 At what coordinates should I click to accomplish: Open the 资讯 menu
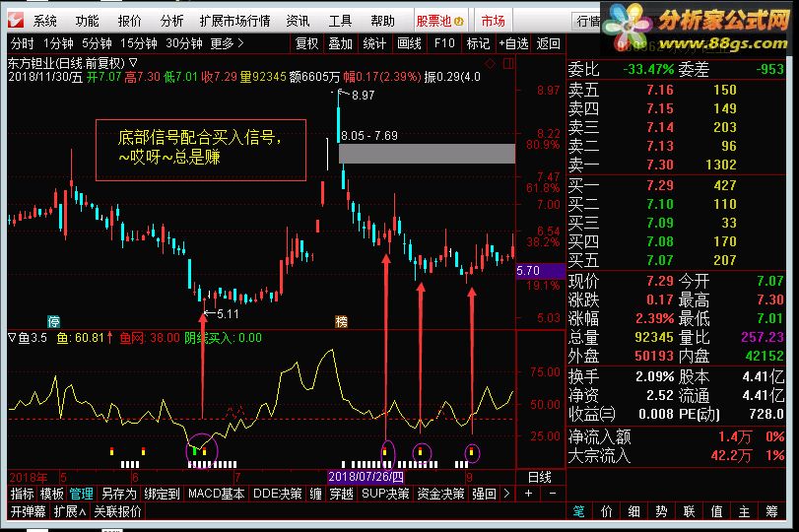pos(298,21)
